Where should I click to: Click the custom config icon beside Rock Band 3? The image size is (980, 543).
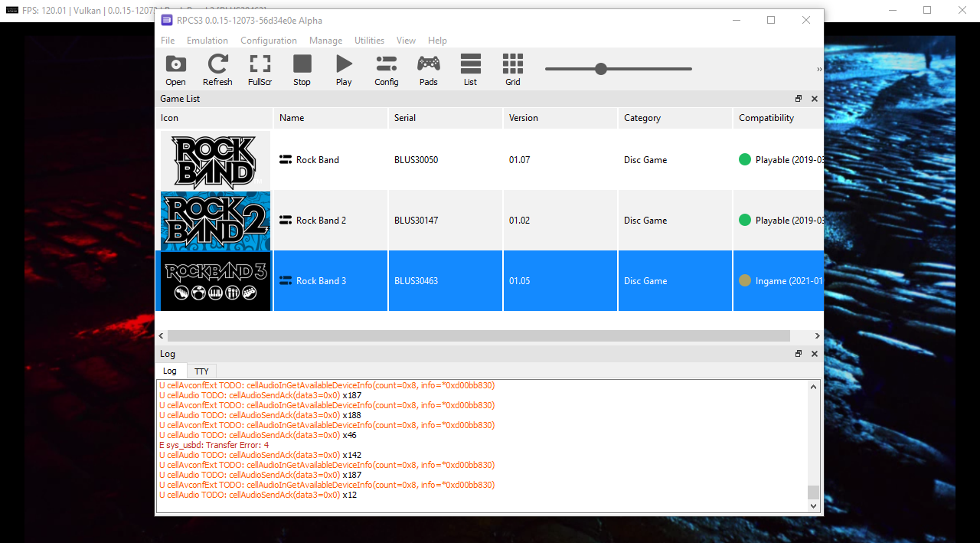(286, 281)
